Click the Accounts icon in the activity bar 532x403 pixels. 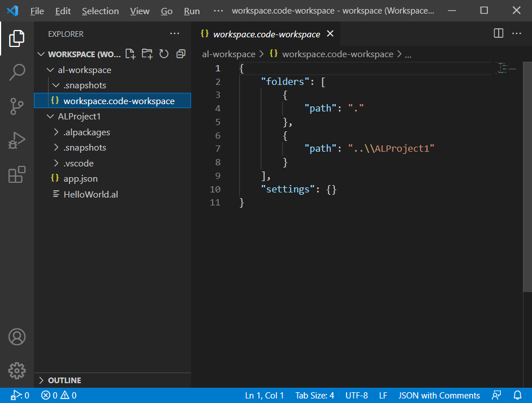pos(17,337)
